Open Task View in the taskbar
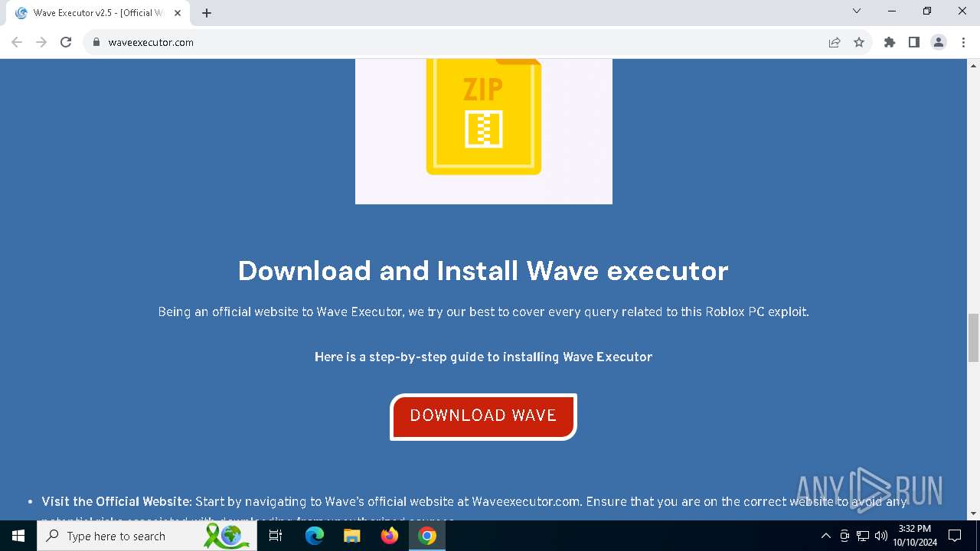 tap(276, 536)
